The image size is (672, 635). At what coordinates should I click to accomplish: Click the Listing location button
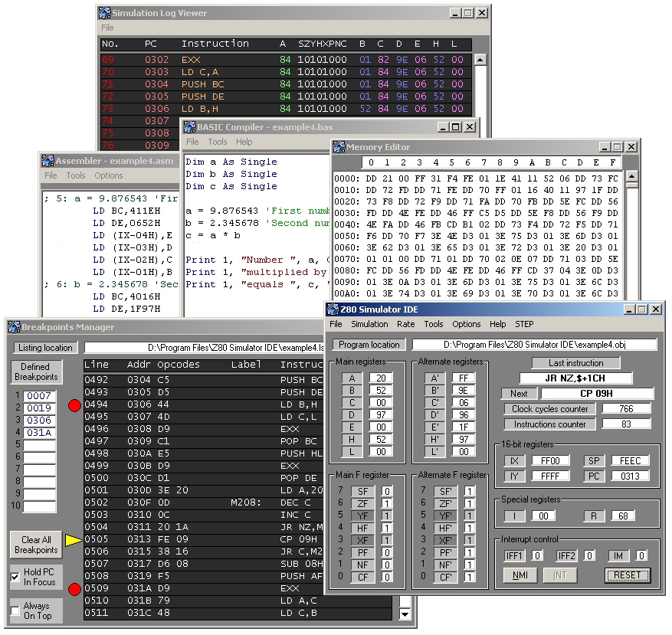pyautogui.click(x=45, y=348)
